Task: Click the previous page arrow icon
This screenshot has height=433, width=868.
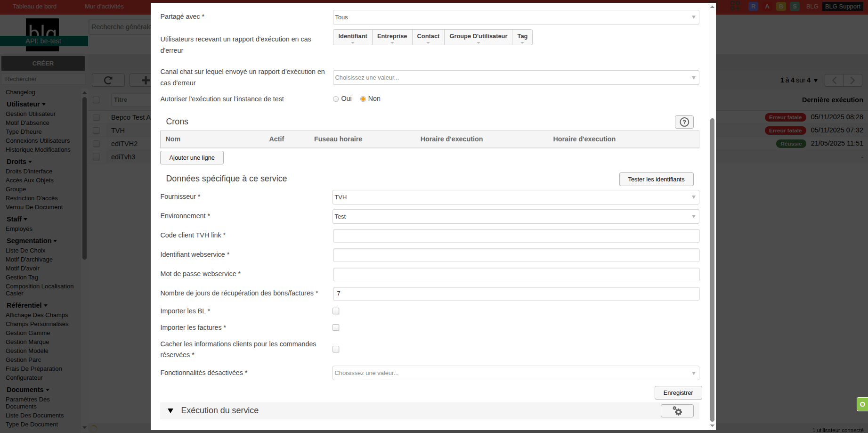Action: 834,80
